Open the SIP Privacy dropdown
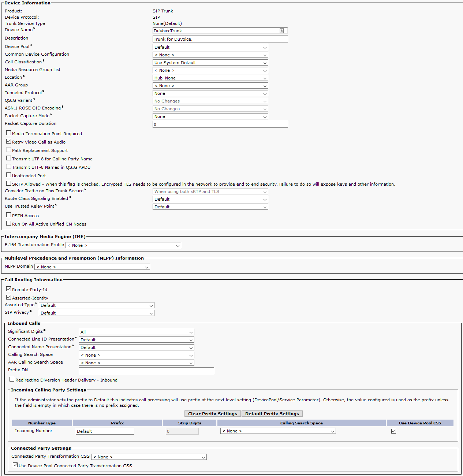Image resolution: width=463 pixels, height=476 pixels. coord(97,313)
